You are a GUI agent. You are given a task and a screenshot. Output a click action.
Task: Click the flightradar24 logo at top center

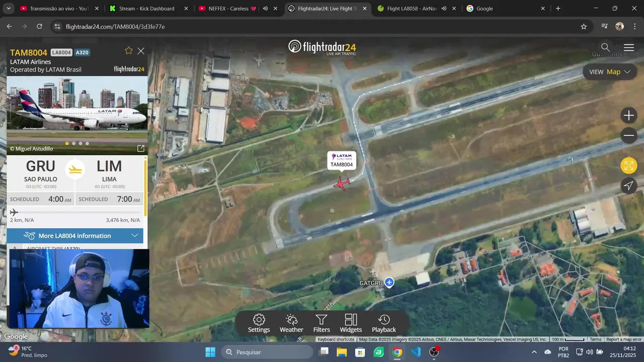[x=322, y=47]
